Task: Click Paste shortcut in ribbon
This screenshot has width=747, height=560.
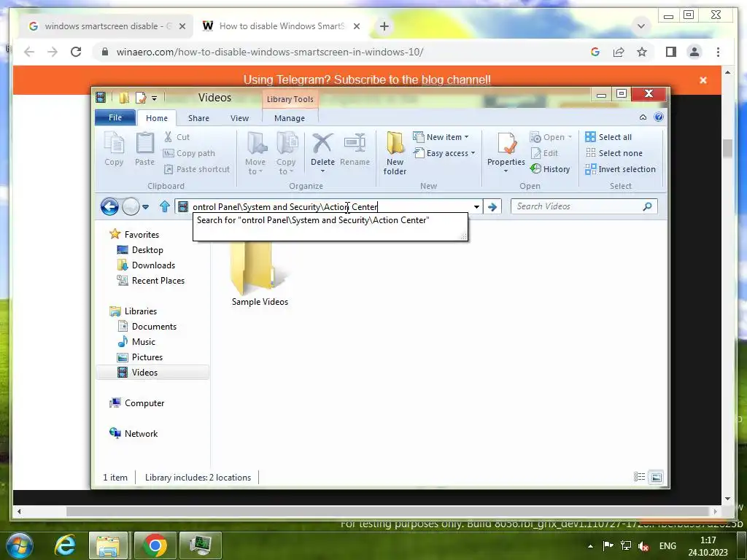Action: tap(197, 169)
